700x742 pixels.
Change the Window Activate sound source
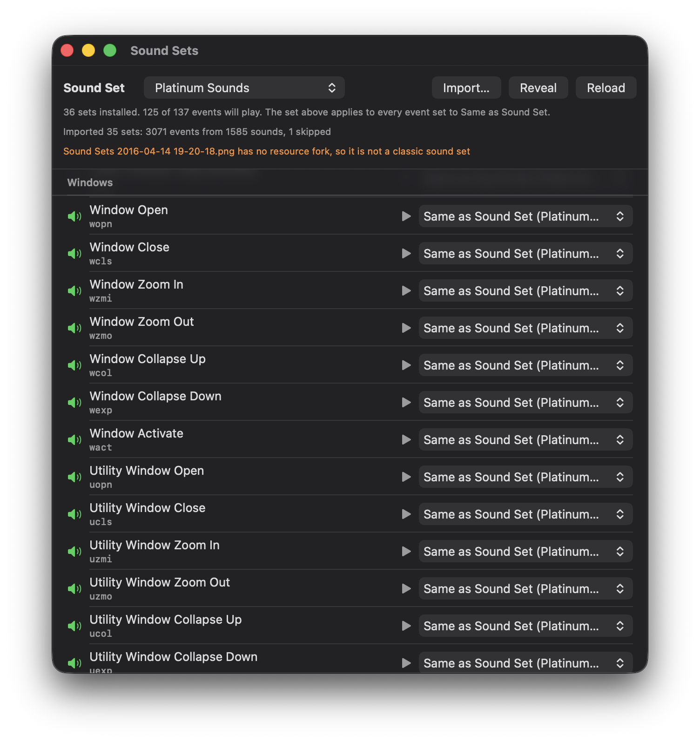coord(525,440)
